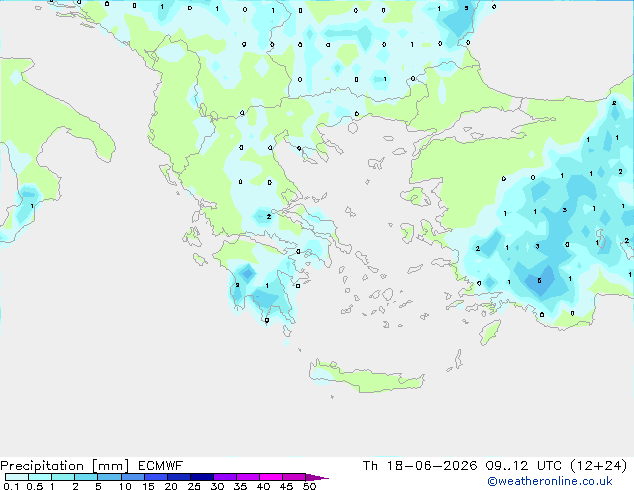
Task: Click the "ECMWF" model label
Action: point(161,466)
